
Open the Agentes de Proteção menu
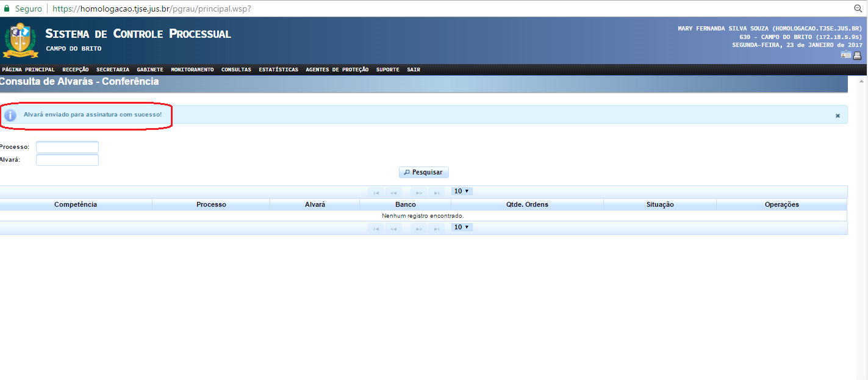[337, 70]
